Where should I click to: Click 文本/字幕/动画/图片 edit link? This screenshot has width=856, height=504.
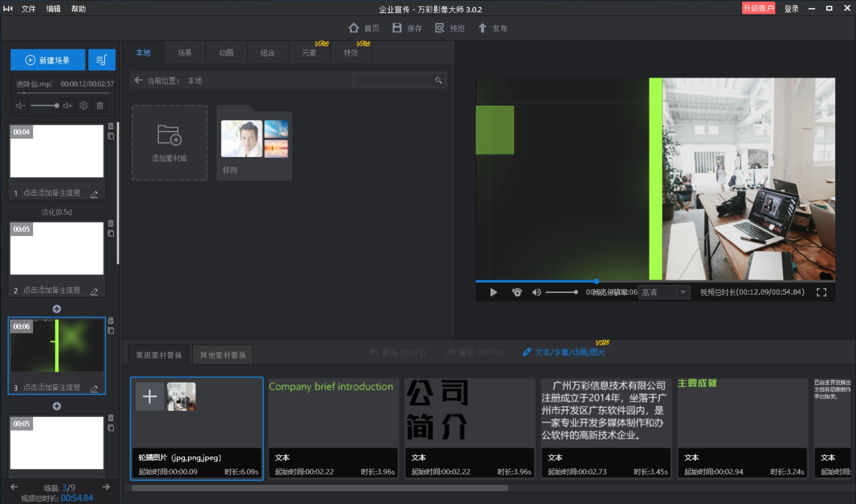564,352
